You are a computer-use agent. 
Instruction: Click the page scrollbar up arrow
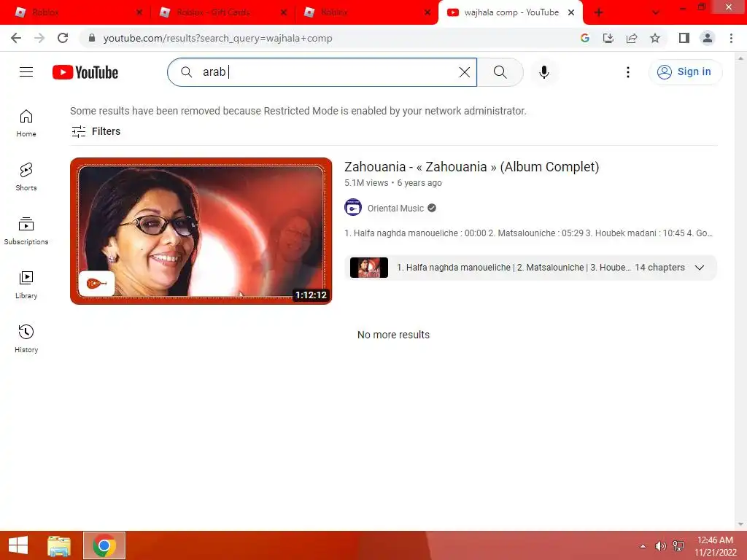pos(740,58)
